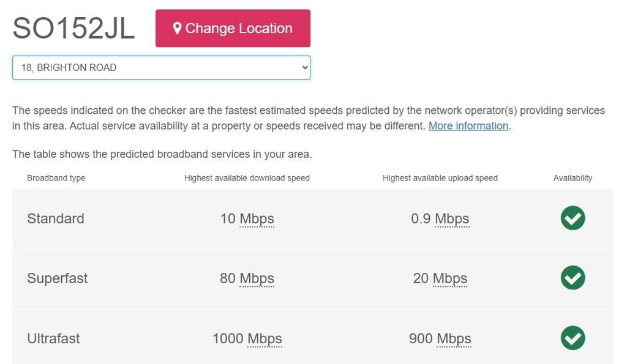Click the Availability column header
Image resolution: width=627 pixels, height=364 pixels.
[573, 178]
